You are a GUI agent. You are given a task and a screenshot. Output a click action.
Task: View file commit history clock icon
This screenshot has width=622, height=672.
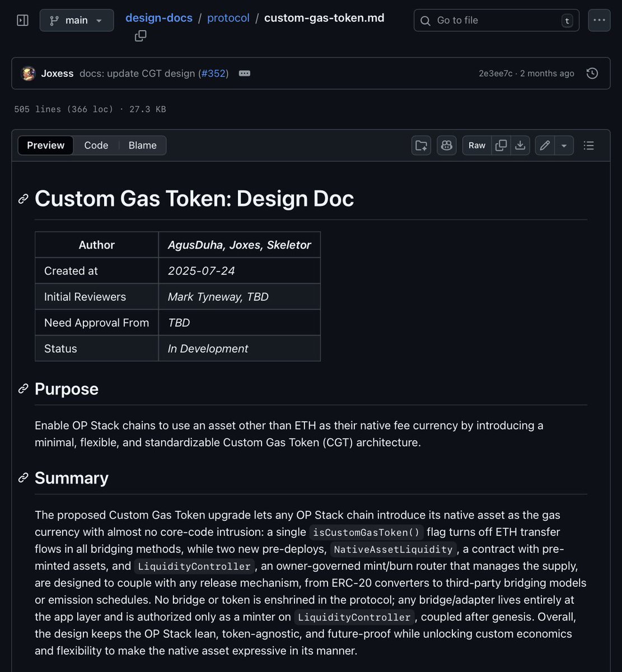point(592,73)
